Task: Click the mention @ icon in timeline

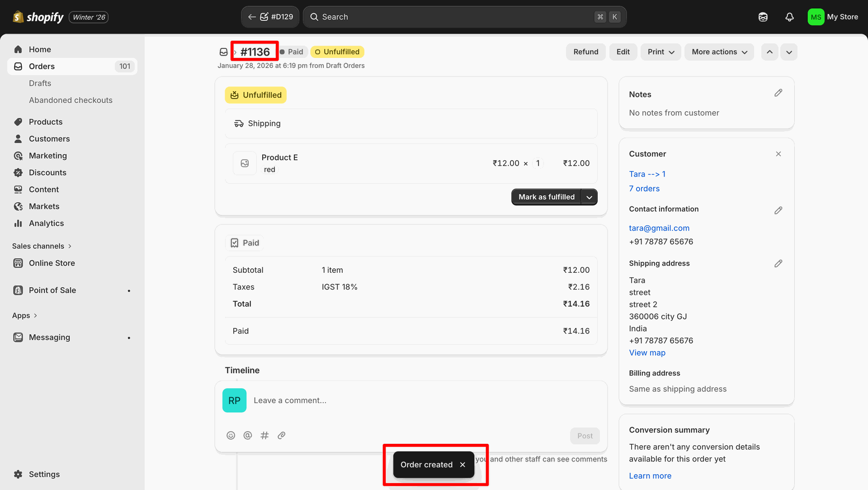Action: coord(248,435)
